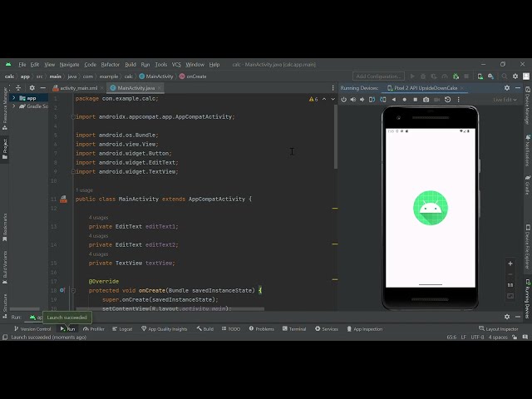Click the emulator volume up icon

352,100
